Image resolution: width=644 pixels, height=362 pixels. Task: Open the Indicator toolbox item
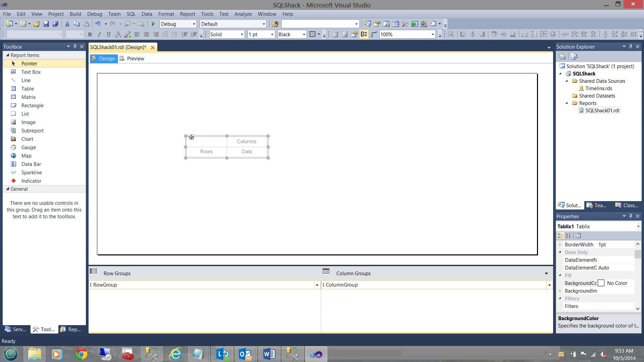pyautogui.click(x=31, y=181)
